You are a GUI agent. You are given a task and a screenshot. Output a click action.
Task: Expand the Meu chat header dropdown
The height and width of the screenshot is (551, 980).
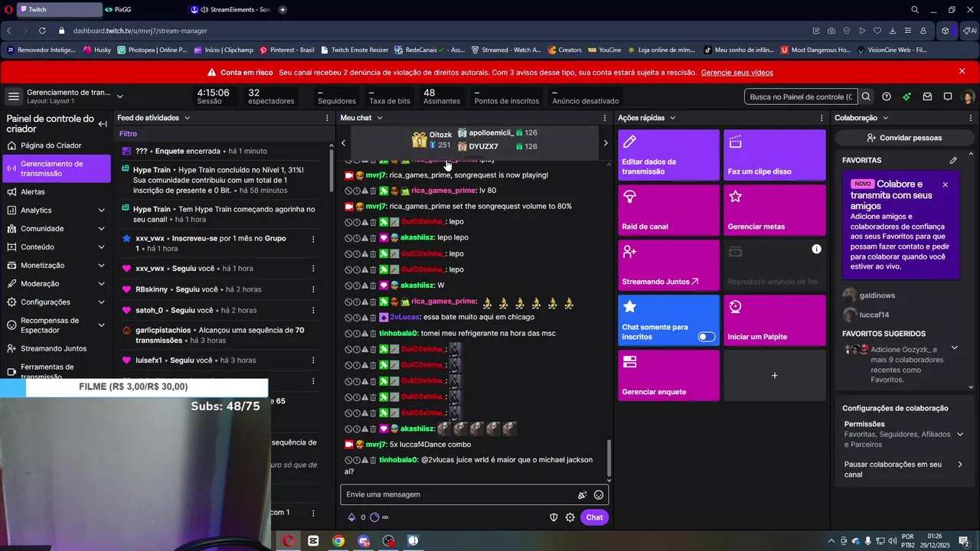click(x=379, y=118)
